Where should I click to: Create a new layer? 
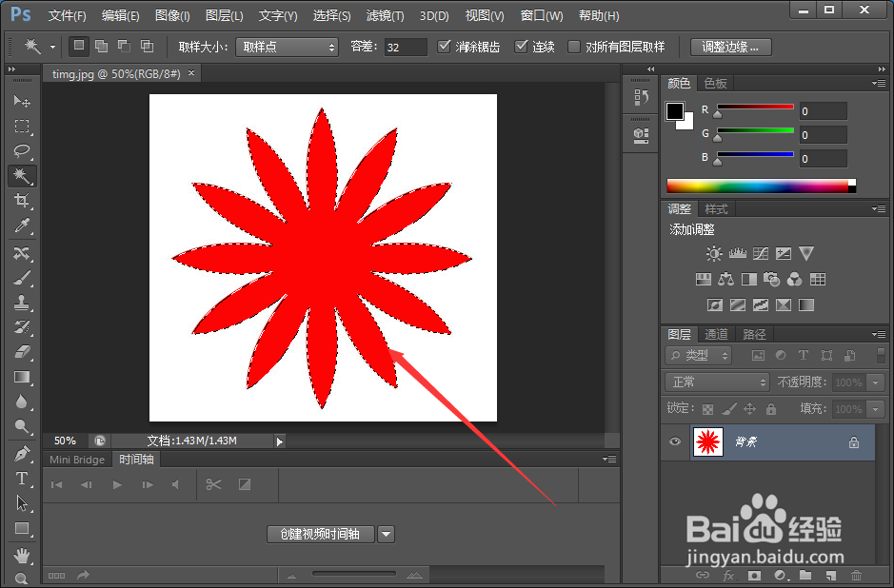831,576
